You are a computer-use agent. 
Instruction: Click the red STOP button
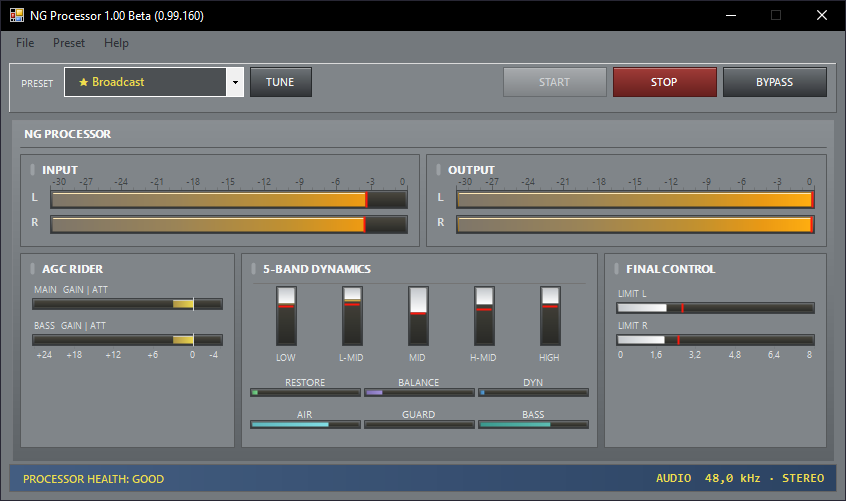[x=665, y=82]
